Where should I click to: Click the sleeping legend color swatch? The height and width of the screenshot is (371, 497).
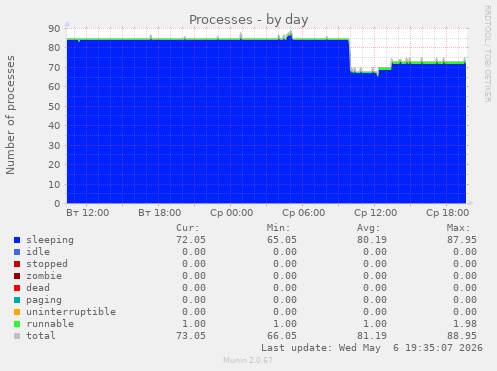(x=17, y=240)
